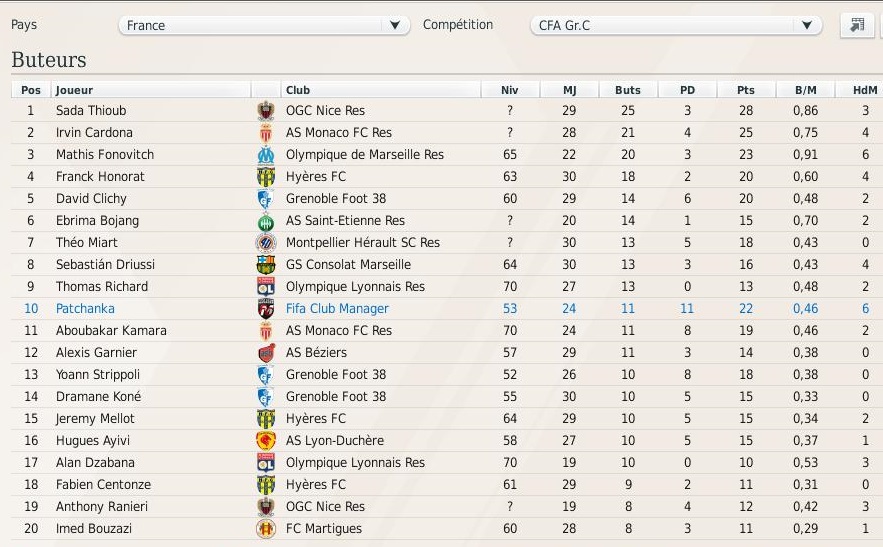Click the Fifa Club Manager club badge
883x547 pixels.
(x=266, y=309)
